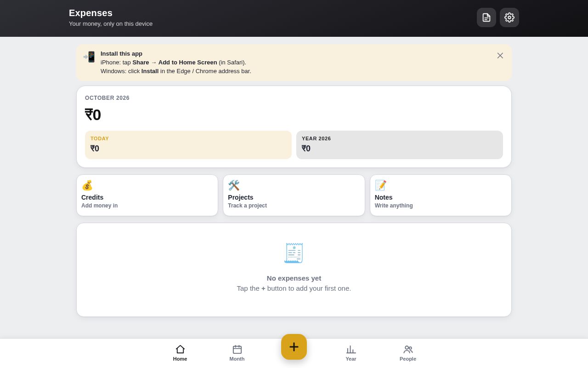
Task: Click the 'No expenses yet' message
Action: click(294, 278)
